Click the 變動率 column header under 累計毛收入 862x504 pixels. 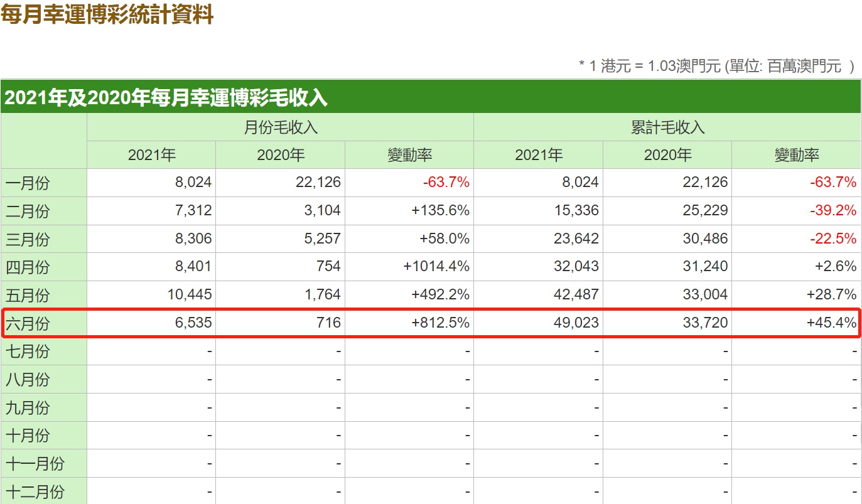tap(797, 155)
